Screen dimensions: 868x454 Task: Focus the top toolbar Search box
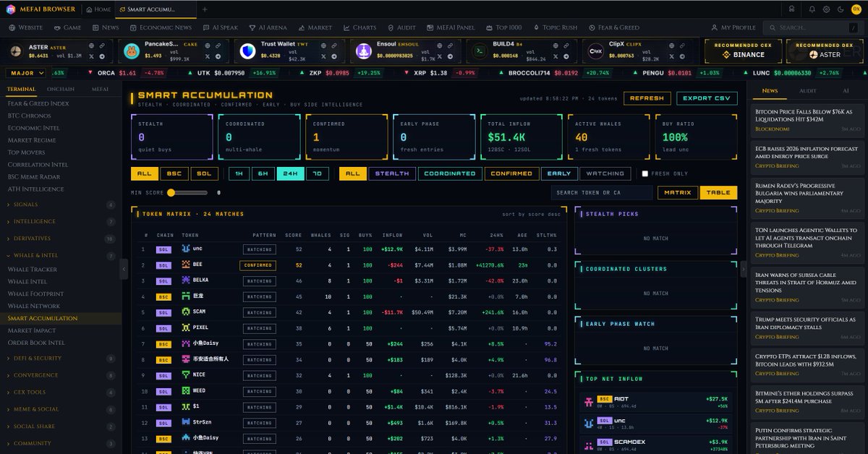tap(813, 27)
